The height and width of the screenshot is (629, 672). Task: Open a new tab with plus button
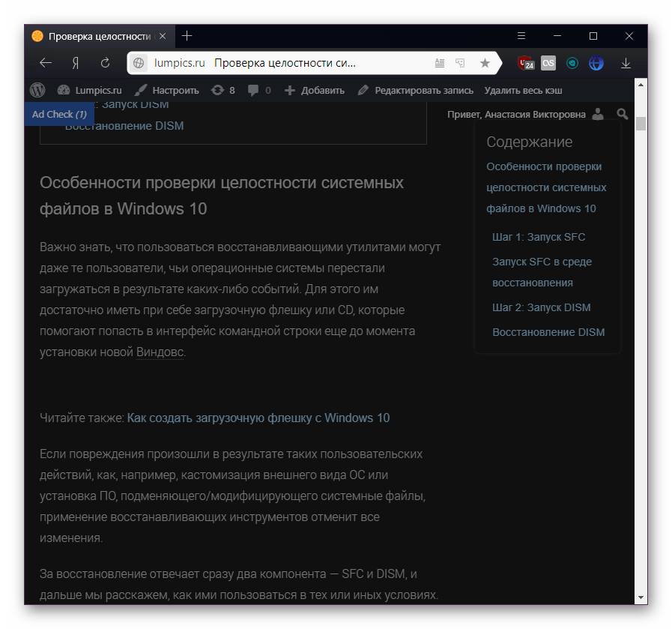pos(187,36)
